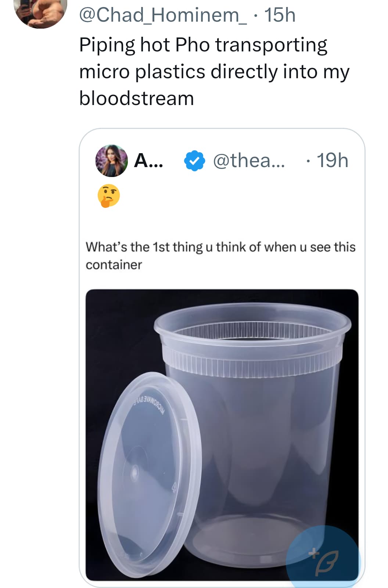Click the recycling triangle symbol on lid
This screenshot has height=588, width=388.
(x=175, y=487)
